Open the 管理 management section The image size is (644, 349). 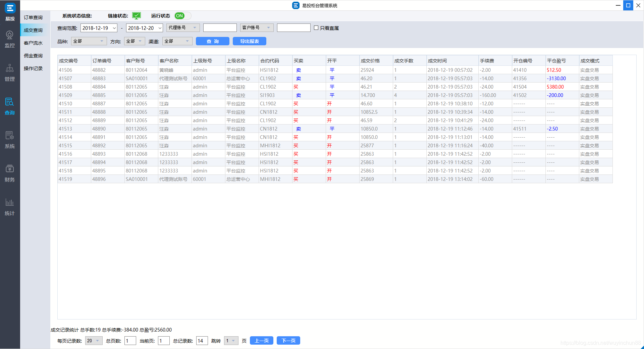10,73
